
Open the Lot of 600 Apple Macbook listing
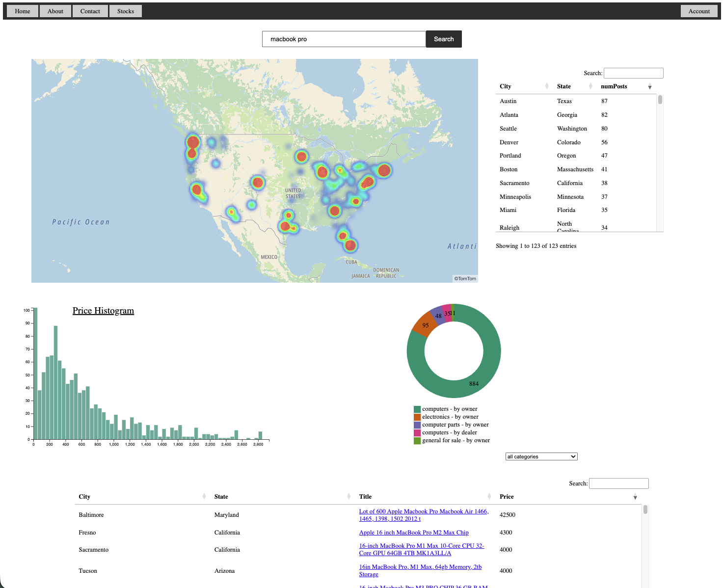(424, 515)
